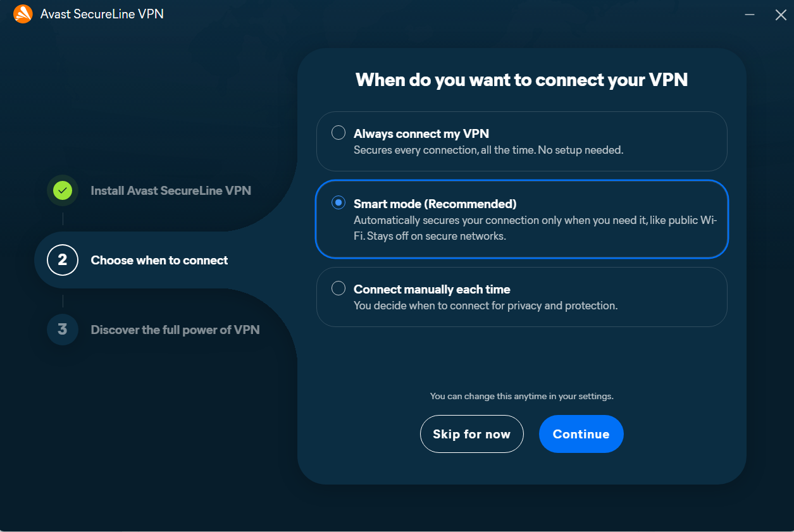Click the Always connect my VPN option card
The image size is (794, 532).
pyautogui.click(x=522, y=141)
